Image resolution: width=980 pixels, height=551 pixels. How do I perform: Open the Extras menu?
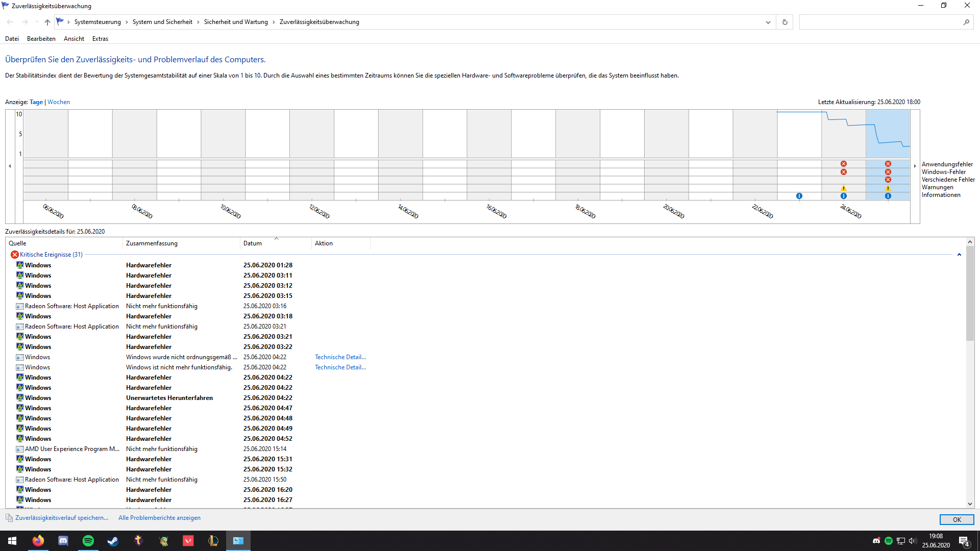pyautogui.click(x=100, y=39)
